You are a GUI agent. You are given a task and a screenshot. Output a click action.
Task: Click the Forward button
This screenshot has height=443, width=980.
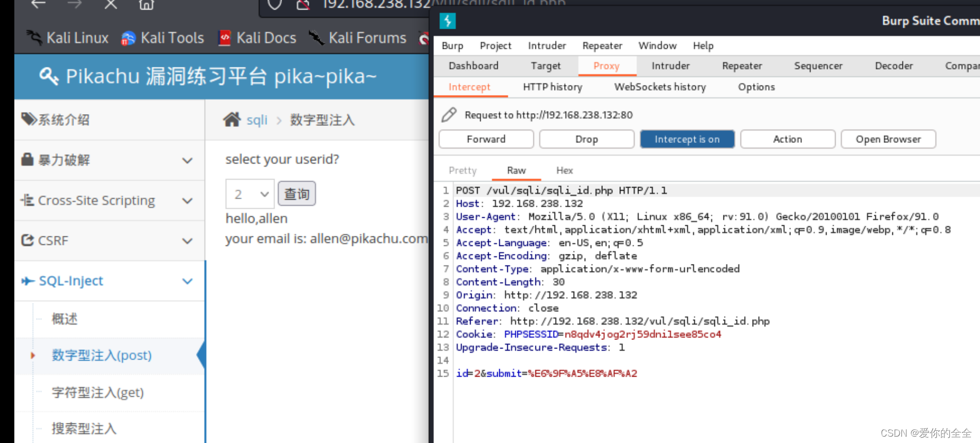[486, 139]
